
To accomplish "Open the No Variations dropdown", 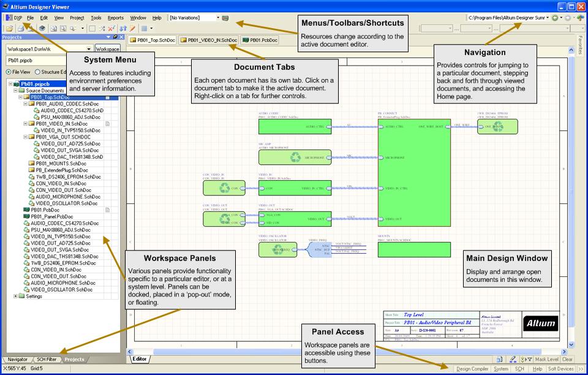I will (x=218, y=18).
